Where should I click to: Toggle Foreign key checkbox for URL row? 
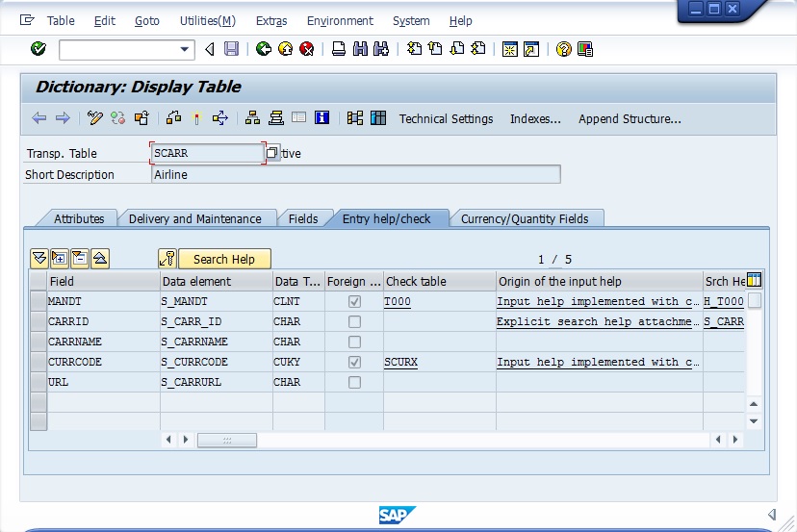coord(354,382)
